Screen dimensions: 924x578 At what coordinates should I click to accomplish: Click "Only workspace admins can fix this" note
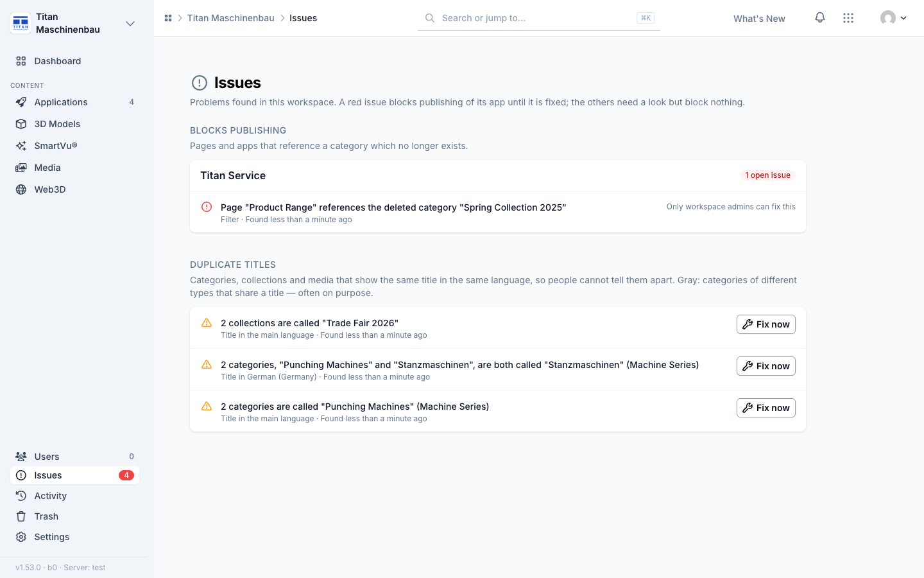pos(731,207)
